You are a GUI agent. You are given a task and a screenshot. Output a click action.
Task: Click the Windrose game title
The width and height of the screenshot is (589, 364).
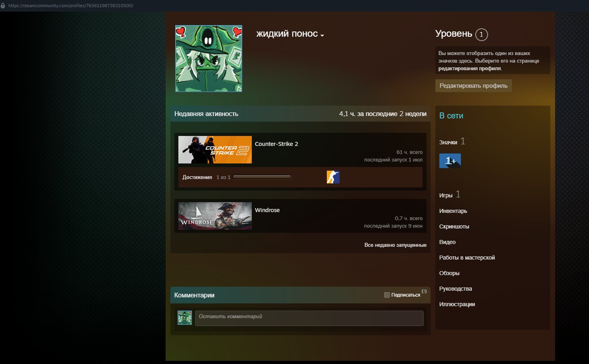pos(267,210)
